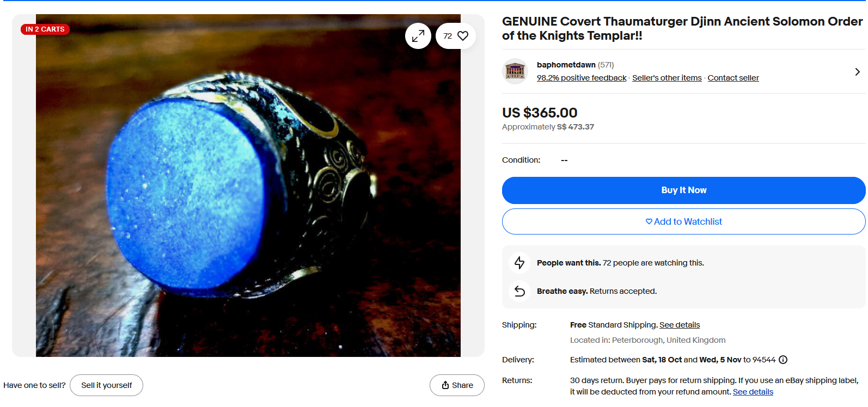Click the listing title heading text
Screen dimensions: 868x407
(682, 28)
